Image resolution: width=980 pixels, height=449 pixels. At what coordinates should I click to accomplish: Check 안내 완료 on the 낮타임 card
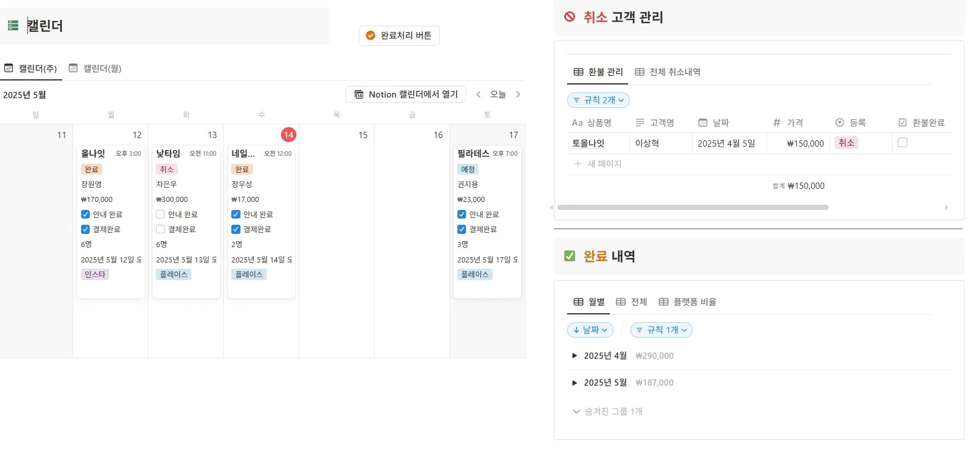[x=160, y=215]
